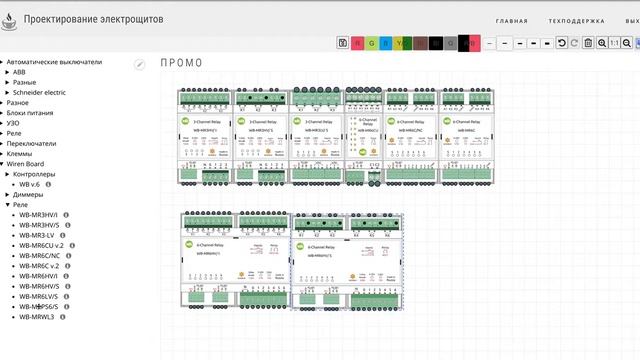Expand Автоматические выключатели category

pyautogui.click(x=2, y=62)
